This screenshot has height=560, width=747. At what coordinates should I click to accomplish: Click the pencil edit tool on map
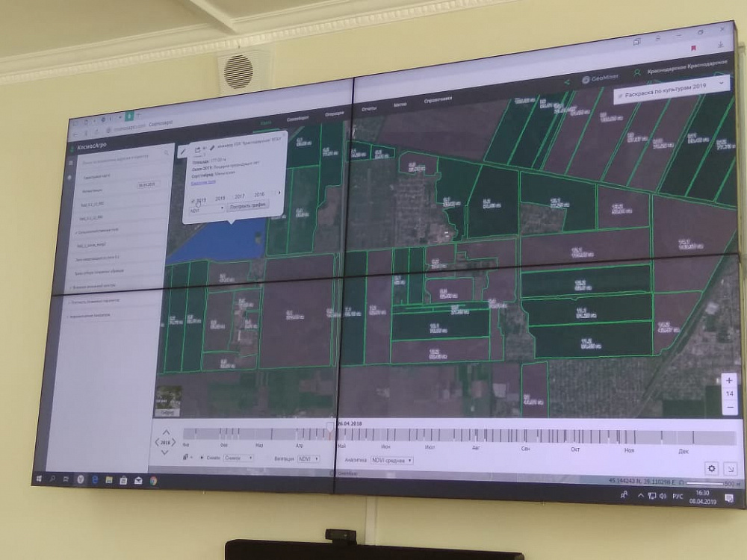click(x=182, y=152)
